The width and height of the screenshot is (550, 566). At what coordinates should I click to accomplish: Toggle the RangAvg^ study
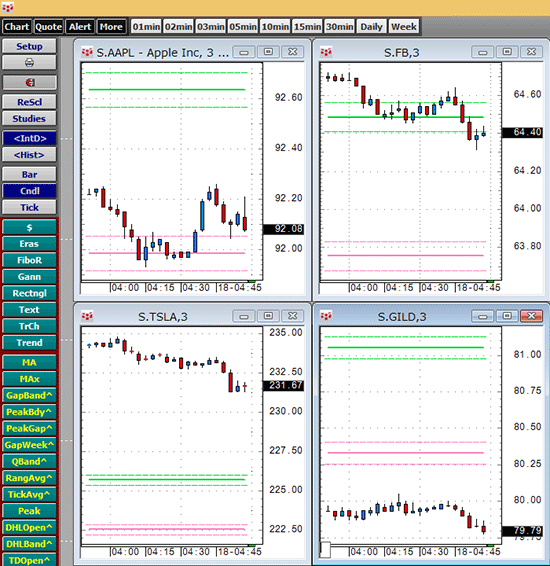(x=29, y=478)
